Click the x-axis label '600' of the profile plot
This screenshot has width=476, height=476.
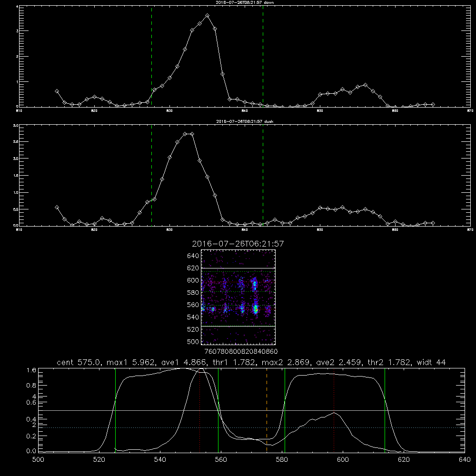point(343,460)
